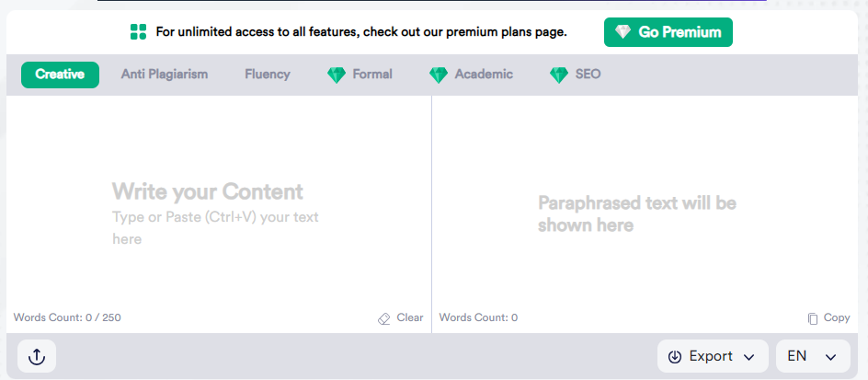Click the download icon in Export button
Screen dimensions: 868x380
pos(674,357)
